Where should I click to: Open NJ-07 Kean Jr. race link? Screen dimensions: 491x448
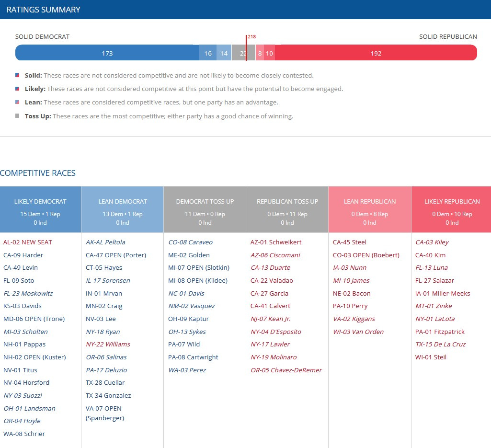click(271, 319)
